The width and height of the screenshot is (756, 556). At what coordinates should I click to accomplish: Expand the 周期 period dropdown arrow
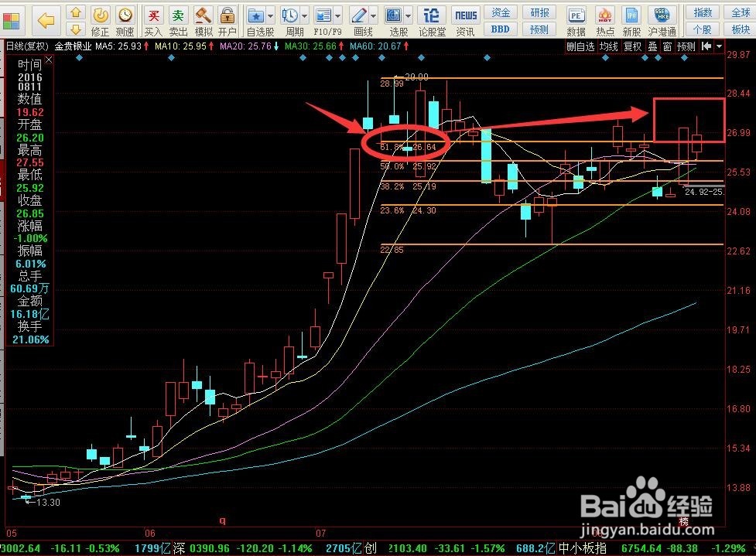click(x=304, y=16)
